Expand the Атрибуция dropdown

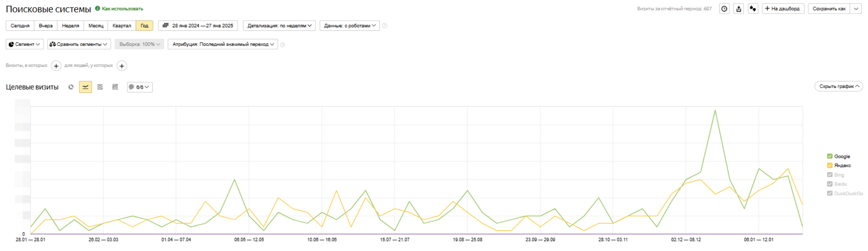pos(223,44)
